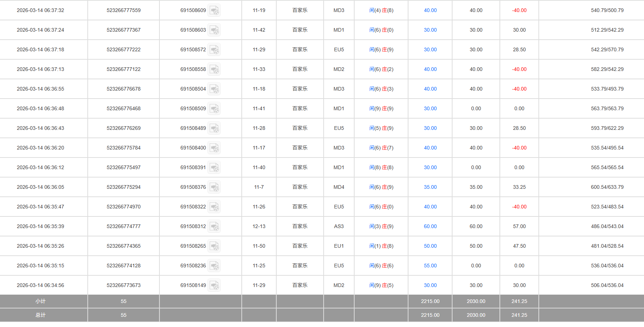Screen dimensions: 644x327
Task: Open video replay icon for round 691508609
Action: 214,11
